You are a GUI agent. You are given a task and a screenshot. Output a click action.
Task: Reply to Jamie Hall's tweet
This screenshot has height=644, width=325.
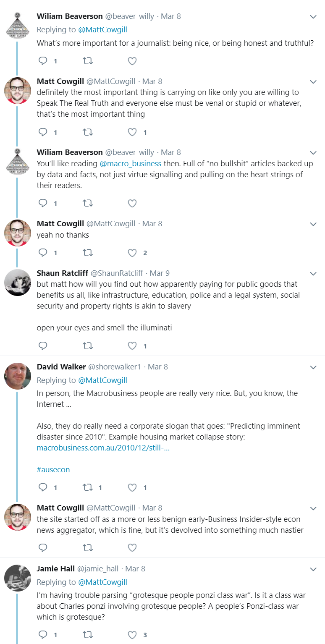[43, 634]
